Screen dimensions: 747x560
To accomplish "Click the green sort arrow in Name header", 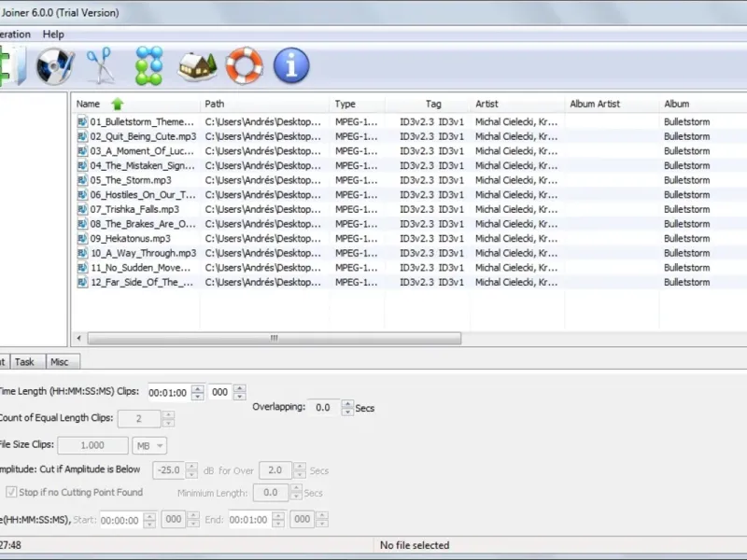I will coord(118,104).
